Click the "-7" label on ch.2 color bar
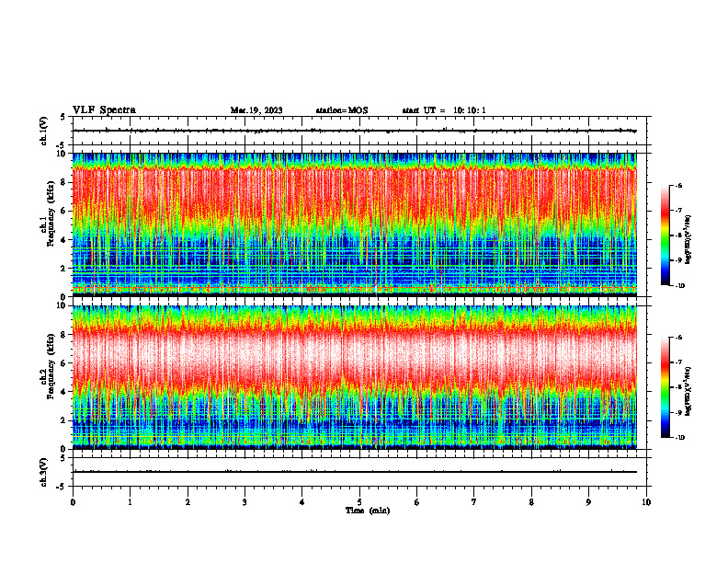The height and width of the screenshot is (563, 728). point(678,362)
